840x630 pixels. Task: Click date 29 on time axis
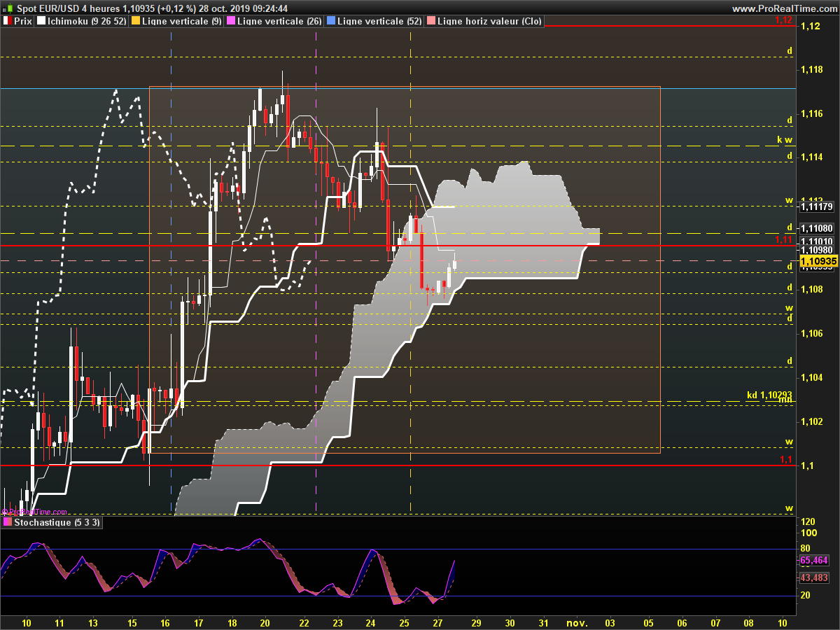click(475, 622)
